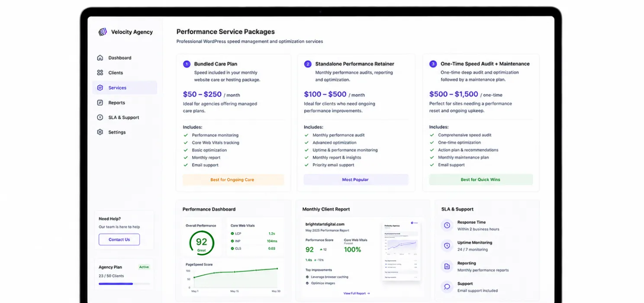Screen dimensions: 644x303
Task: Click the PageSpeed Score line chart
Action: (234, 278)
